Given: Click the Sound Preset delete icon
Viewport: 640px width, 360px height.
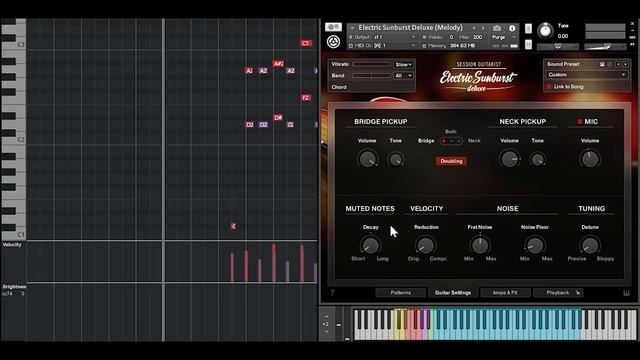Looking at the screenshot, I should coord(610,64).
